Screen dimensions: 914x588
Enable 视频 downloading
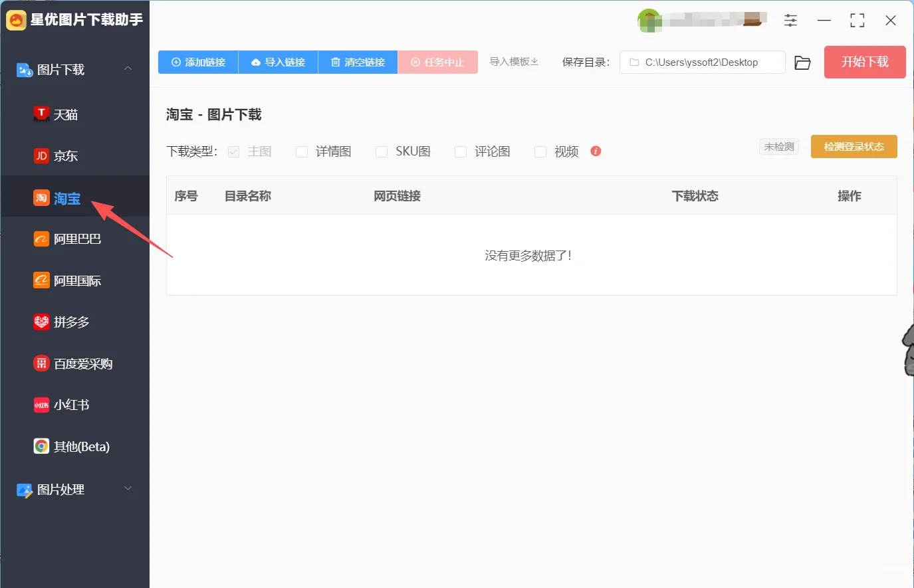(540, 151)
